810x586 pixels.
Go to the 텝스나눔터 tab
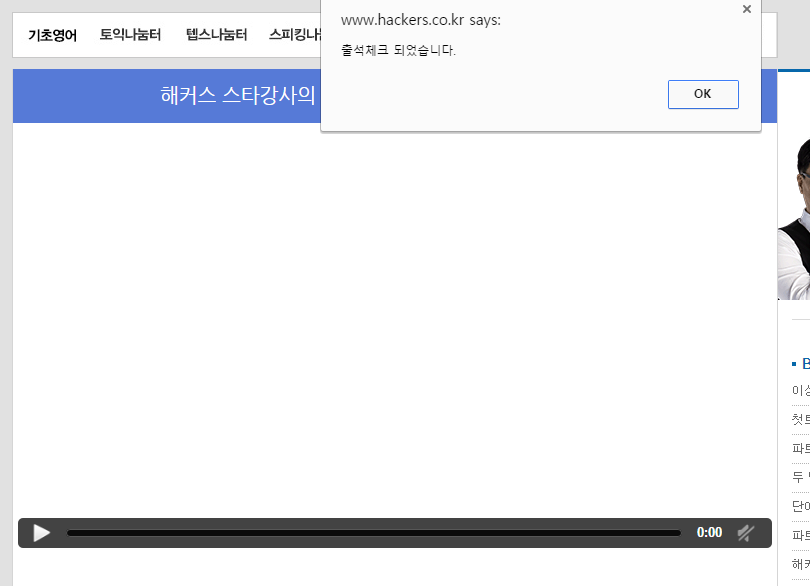tap(216, 35)
